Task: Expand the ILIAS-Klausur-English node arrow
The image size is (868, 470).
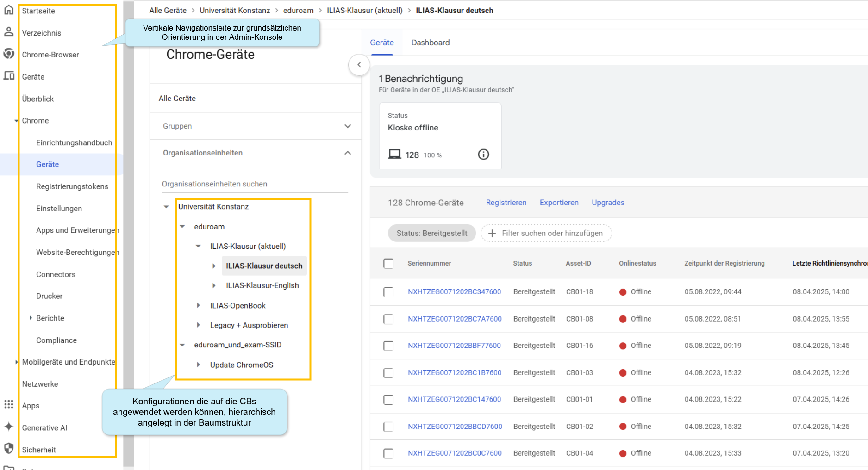Action: click(x=214, y=286)
